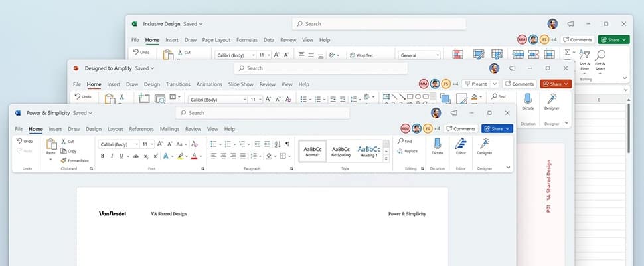The height and width of the screenshot is (266, 644).
Task: Click the megaphone icon in Word title bar
Action: [x=454, y=112]
